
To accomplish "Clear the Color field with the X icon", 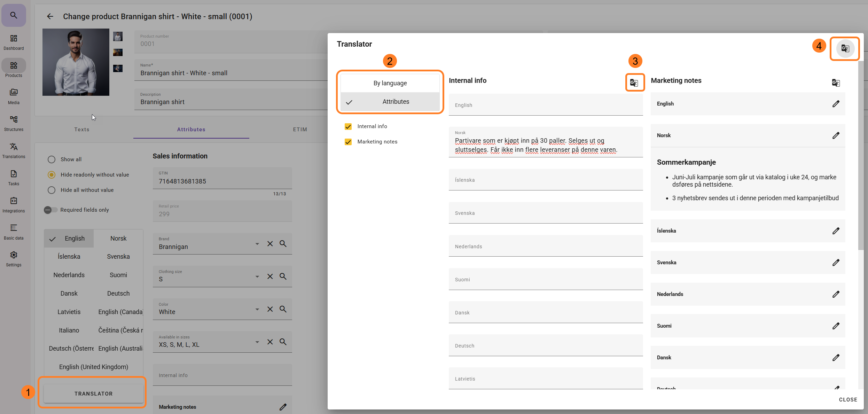I will [x=270, y=309].
